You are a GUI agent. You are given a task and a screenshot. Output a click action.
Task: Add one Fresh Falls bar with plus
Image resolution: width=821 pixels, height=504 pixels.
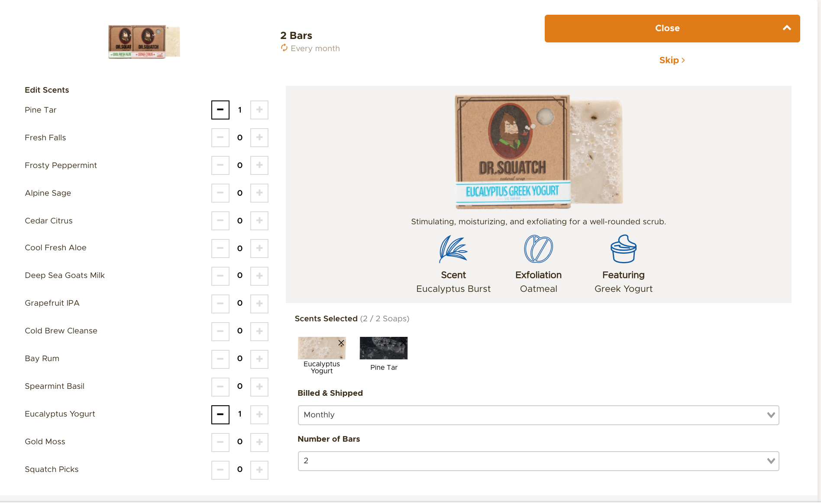click(259, 138)
